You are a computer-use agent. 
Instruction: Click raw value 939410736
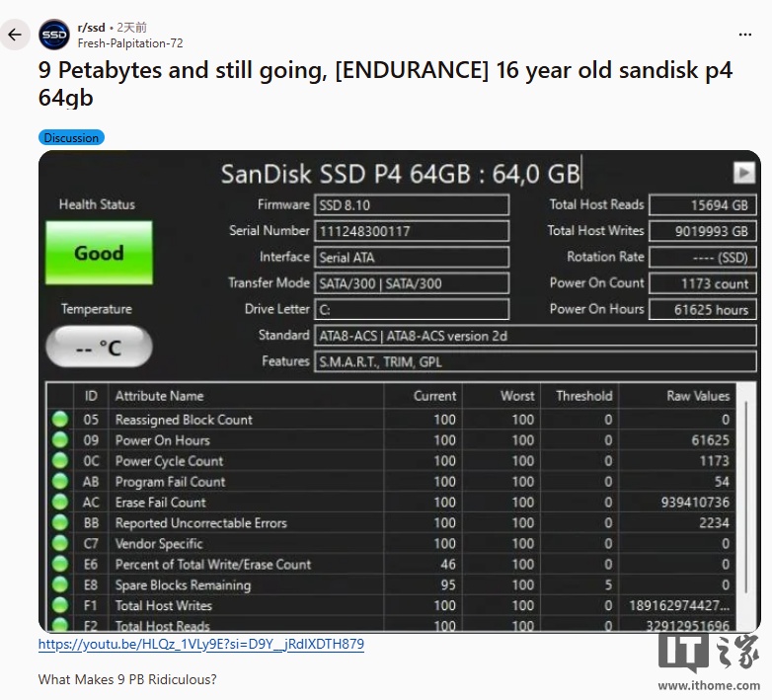coord(695,503)
